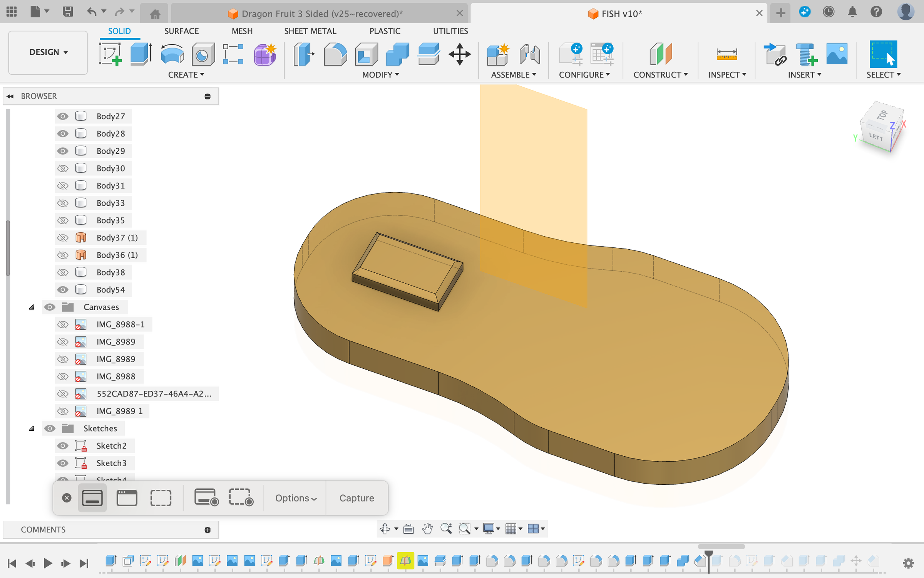The width and height of the screenshot is (924, 578).
Task: Toggle visibility of the Canvases folder
Action: [x=50, y=307]
